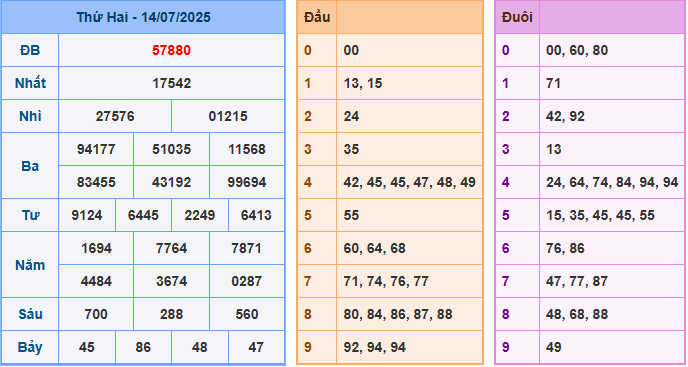Select Ba prize number 43192
Image resolution: width=688 pixels, height=367 pixels.
172,182
